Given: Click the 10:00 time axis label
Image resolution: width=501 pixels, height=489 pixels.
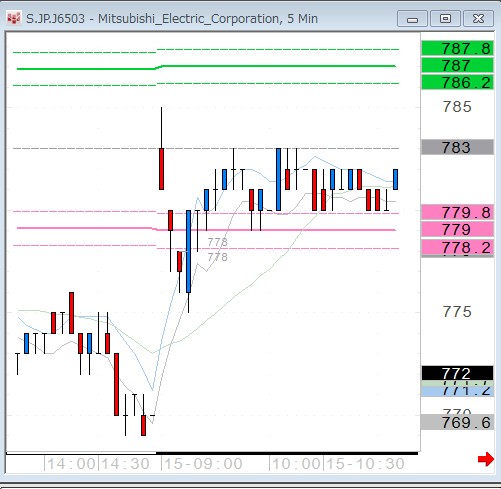Looking at the screenshot, I should [x=296, y=464].
